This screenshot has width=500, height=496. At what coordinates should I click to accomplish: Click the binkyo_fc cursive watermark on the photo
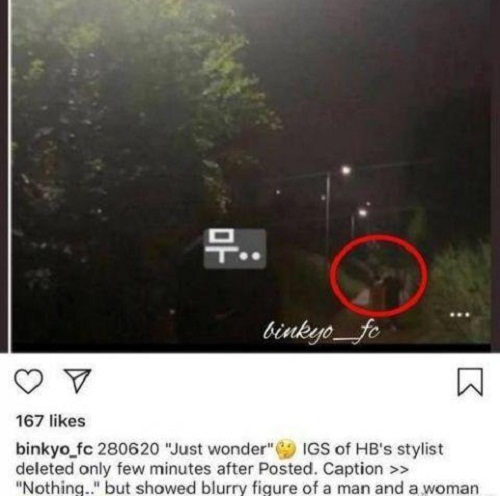coord(321,331)
